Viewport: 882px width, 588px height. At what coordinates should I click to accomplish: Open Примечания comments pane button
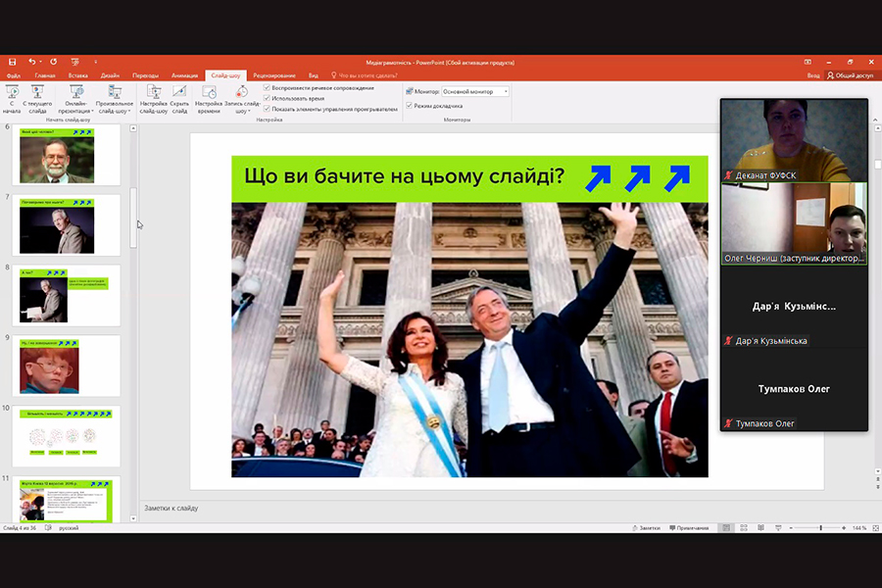pyautogui.click(x=689, y=528)
